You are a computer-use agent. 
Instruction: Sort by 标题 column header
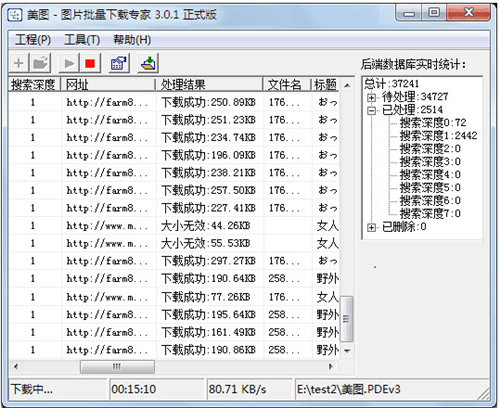(x=326, y=85)
